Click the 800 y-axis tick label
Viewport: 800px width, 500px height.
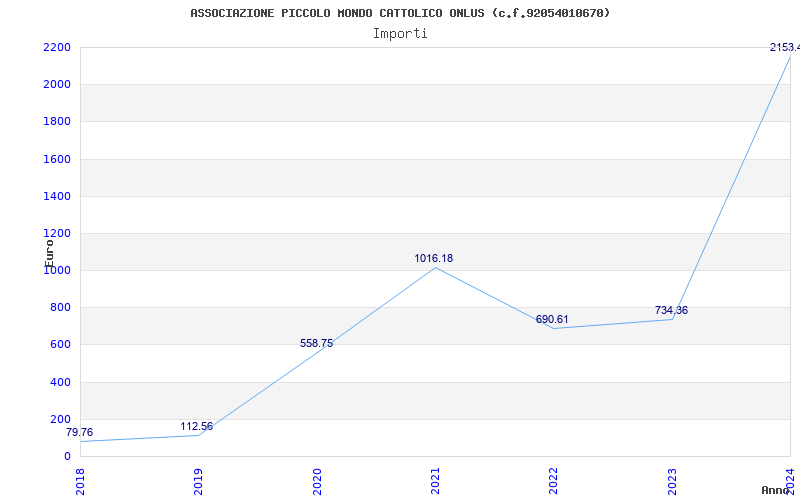60,308
